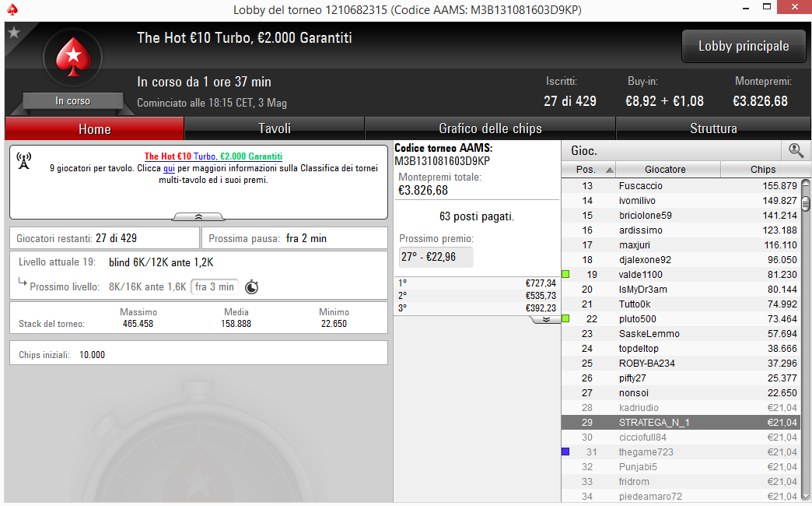Screen dimensions: 812x506
Task: Click the '63 posti pagati' text
Action: coord(477,216)
